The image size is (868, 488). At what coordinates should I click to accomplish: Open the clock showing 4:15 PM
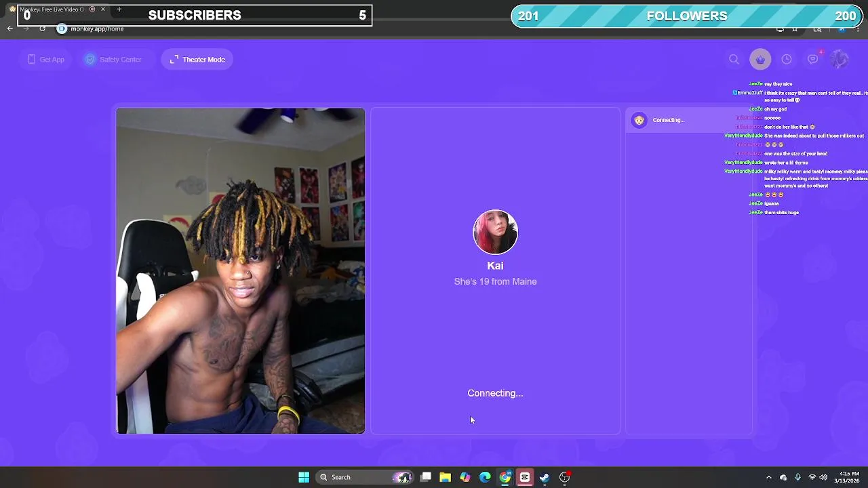(x=849, y=477)
